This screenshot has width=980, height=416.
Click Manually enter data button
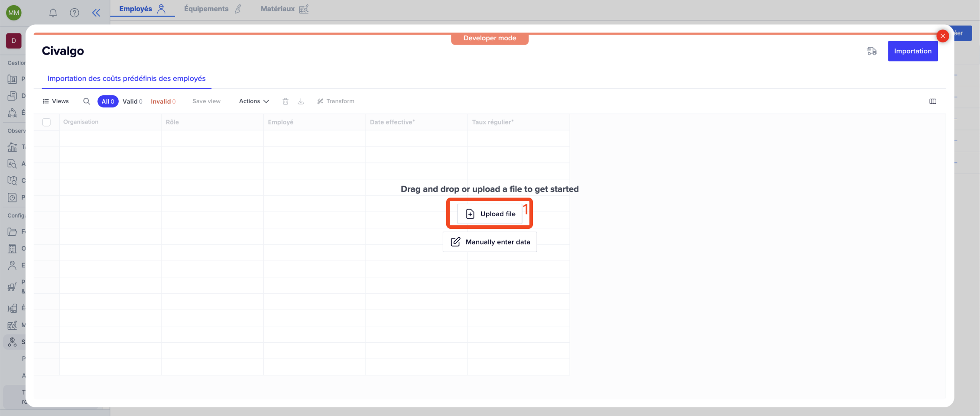(x=490, y=242)
